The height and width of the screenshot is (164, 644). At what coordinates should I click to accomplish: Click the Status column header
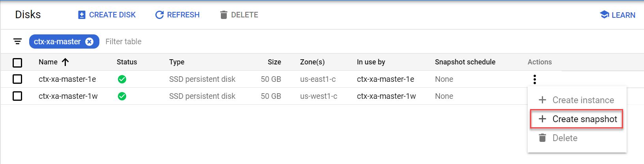(127, 62)
